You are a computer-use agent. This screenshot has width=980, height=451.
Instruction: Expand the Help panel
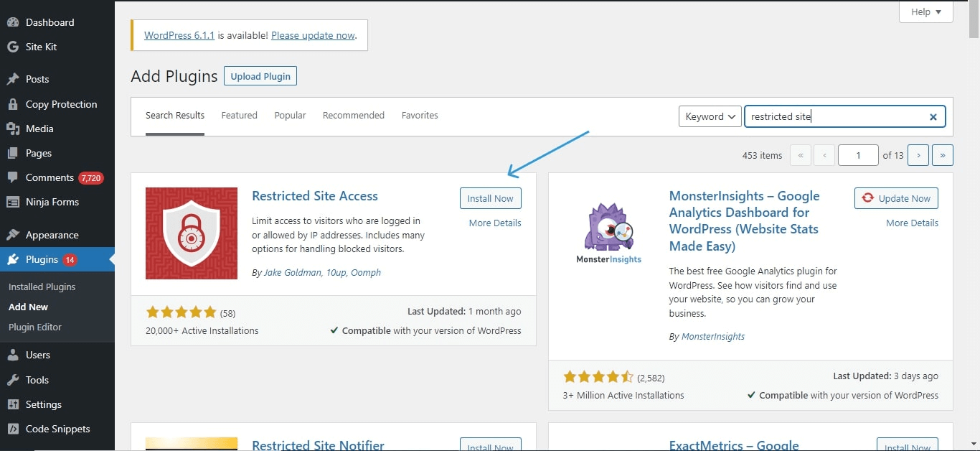tap(926, 11)
